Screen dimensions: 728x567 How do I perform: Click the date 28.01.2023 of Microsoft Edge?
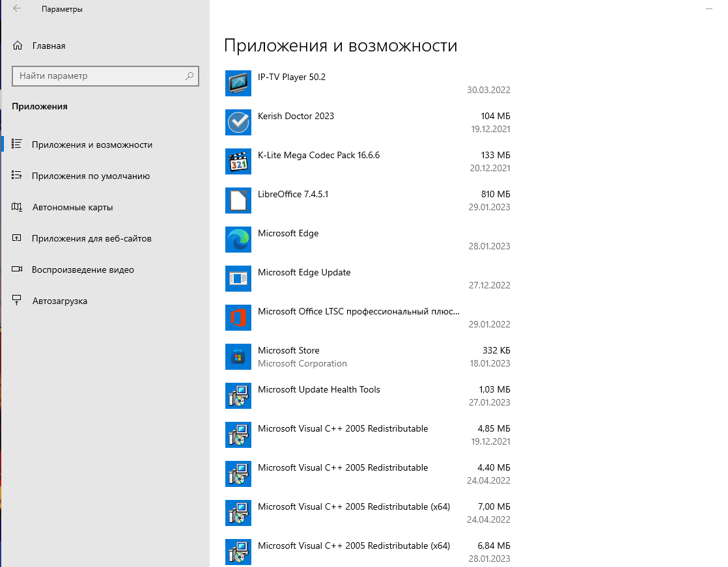[x=490, y=246]
